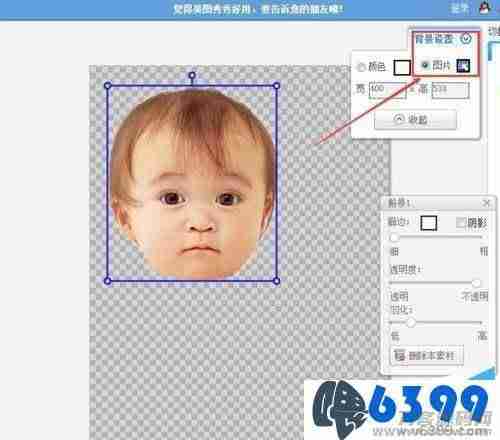This screenshot has height=440, width=500.
Task: Collapse panel with the 收起 button
Action: pos(415,119)
